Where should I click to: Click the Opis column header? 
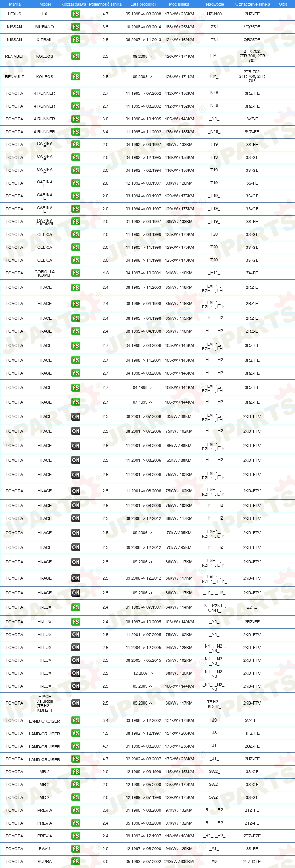click(x=283, y=4)
